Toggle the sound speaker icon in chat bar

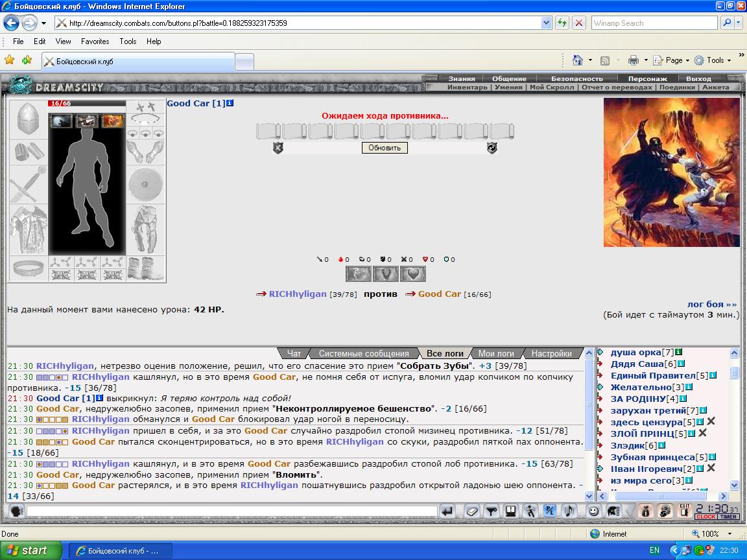(x=569, y=511)
